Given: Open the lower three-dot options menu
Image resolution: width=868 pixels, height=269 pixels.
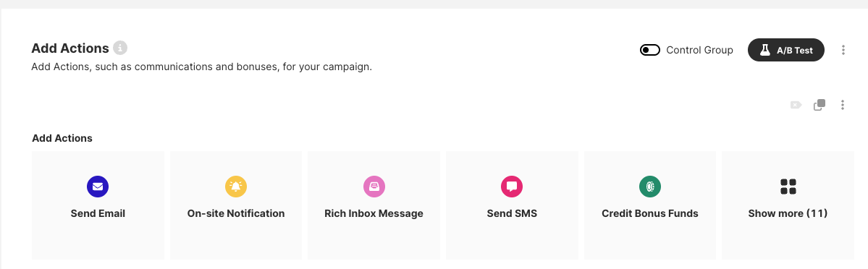Looking at the screenshot, I should (843, 105).
